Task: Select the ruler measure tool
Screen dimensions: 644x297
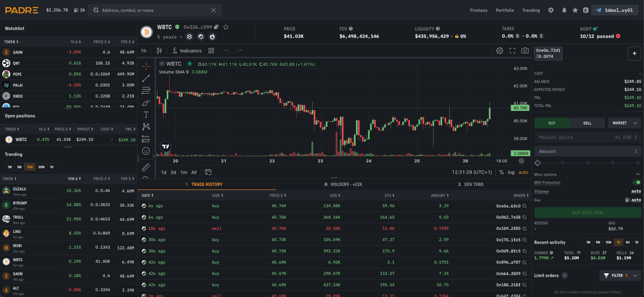Action: (x=146, y=168)
